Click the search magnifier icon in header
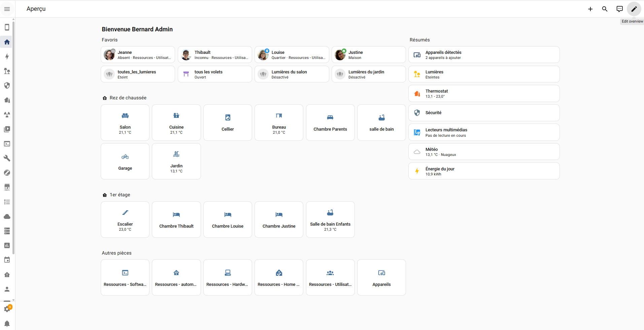Screen dimensions: 644x330 click(605, 9)
